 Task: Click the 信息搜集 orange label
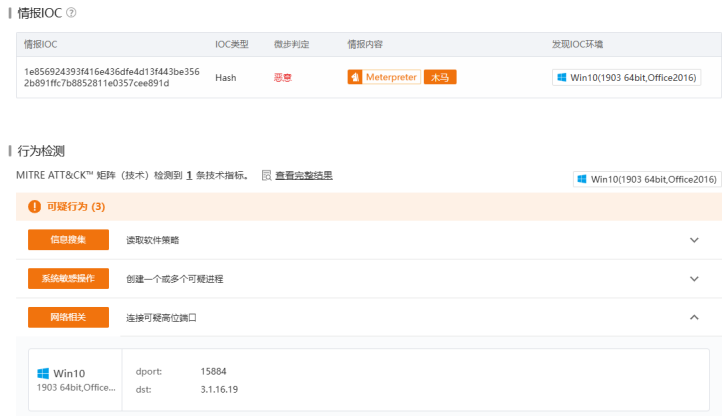pyautogui.click(x=68, y=240)
